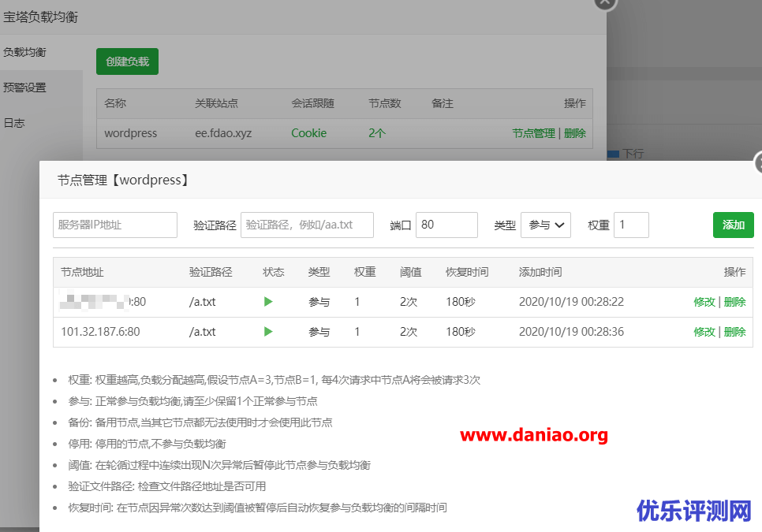Close the 宝塔负载均衡 window
The height and width of the screenshot is (532, 762).
point(605,2)
